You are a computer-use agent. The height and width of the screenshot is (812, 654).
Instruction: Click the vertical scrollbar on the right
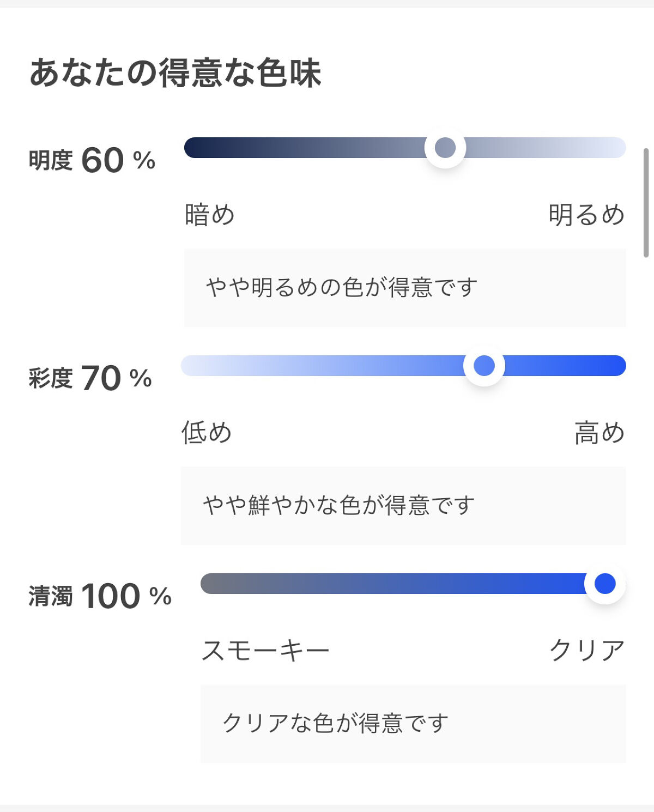click(x=646, y=202)
